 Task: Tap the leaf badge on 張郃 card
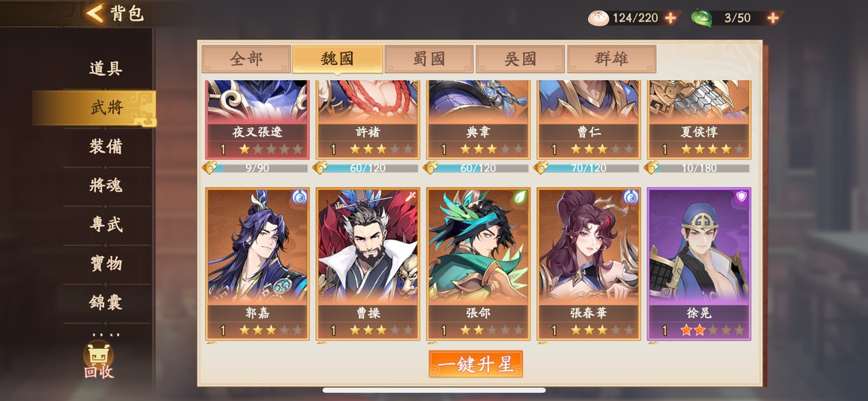click(x=520, y=196)
